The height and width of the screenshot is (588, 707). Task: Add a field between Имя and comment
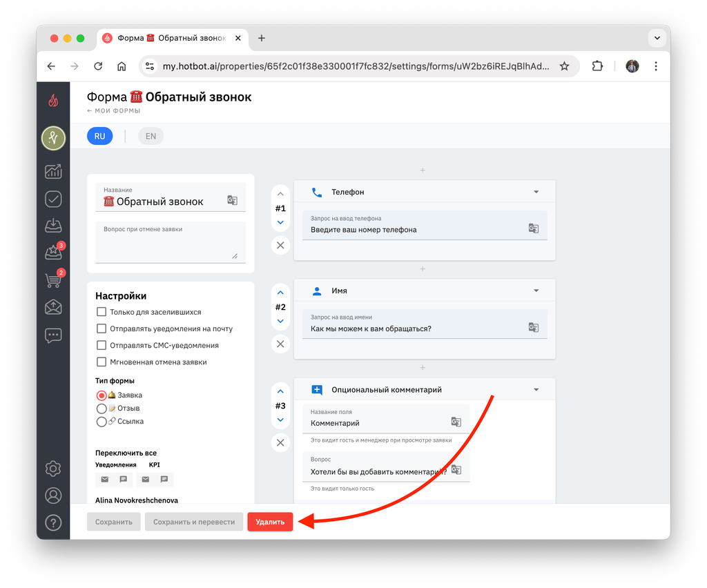(423, 368)
